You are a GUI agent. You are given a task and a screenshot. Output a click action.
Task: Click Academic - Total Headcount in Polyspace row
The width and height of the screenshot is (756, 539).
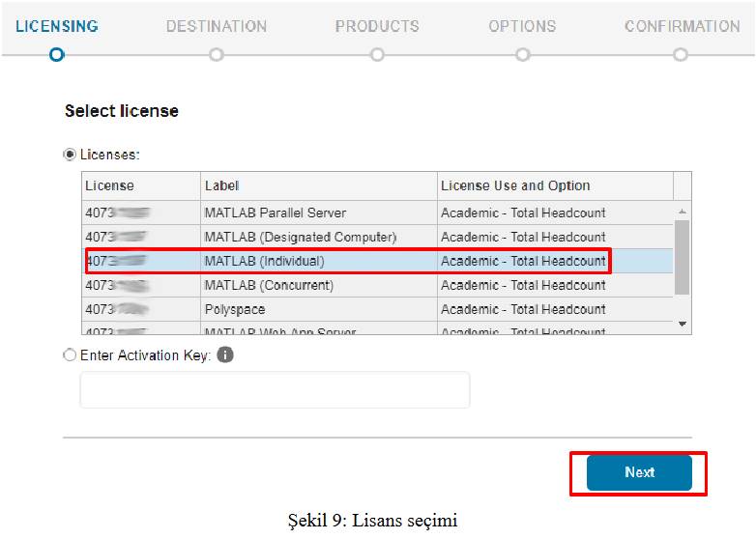(523, 309)
